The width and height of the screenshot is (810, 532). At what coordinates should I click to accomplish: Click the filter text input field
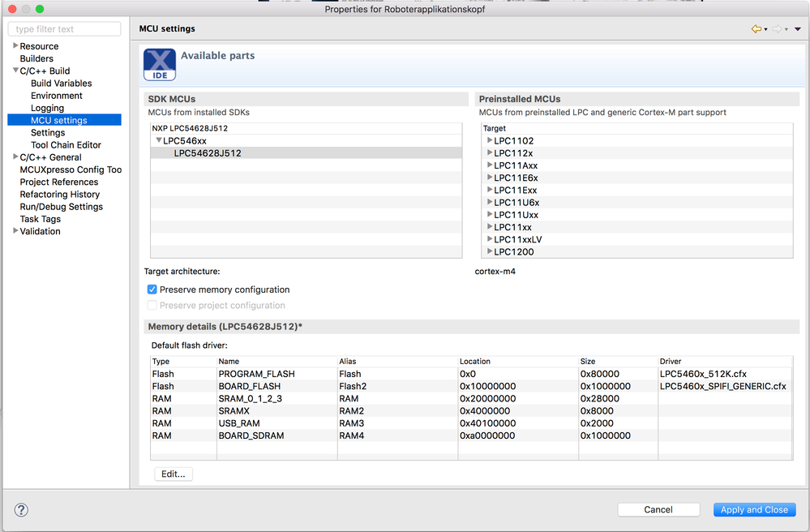pos(65,29)
